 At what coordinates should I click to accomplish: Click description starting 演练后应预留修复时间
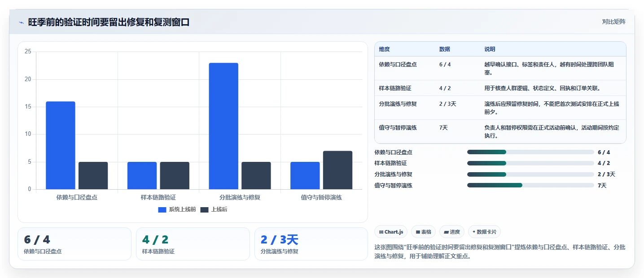(552, 108)
